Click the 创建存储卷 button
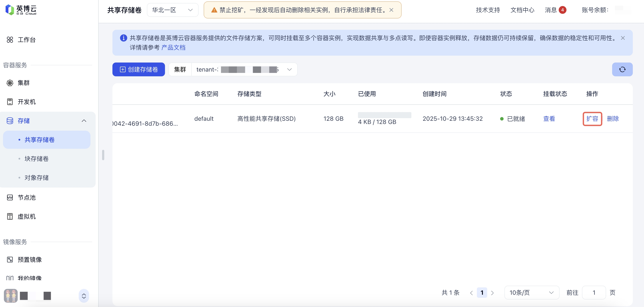The height and width of the screenshot is (307, 644). 138,69
